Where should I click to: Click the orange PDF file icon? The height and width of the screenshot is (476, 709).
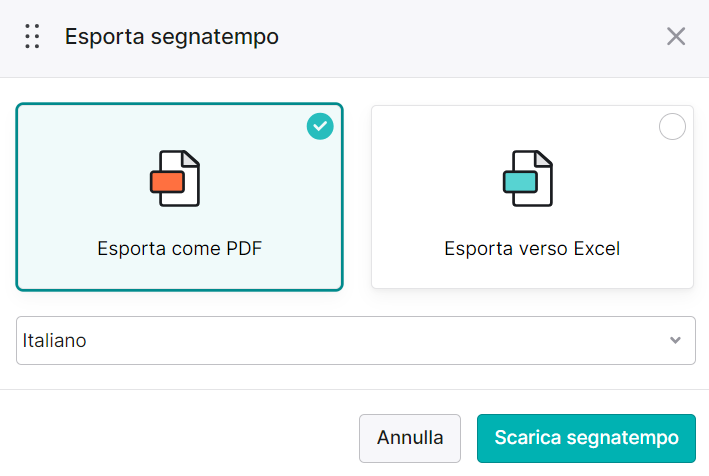pos(175,179)
